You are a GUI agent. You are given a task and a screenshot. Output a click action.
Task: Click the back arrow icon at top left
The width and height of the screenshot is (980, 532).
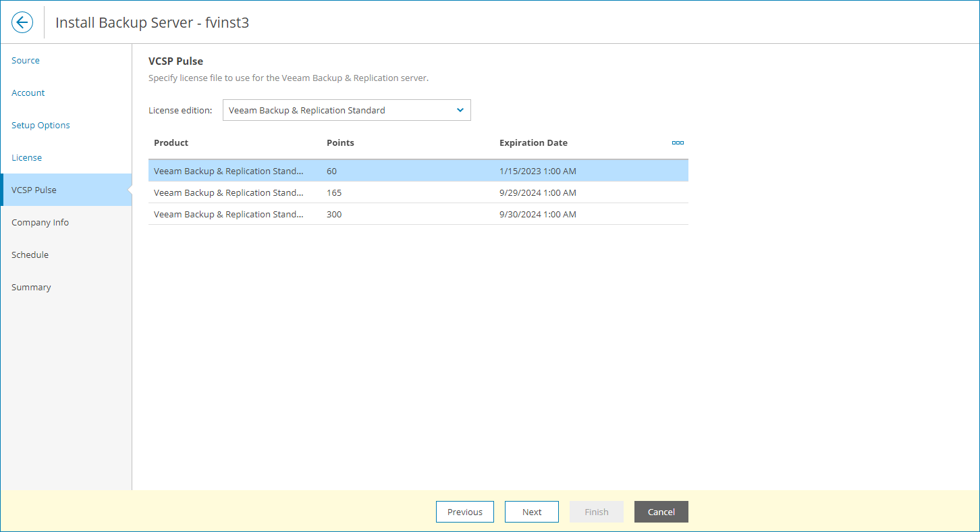click(22, 22)
